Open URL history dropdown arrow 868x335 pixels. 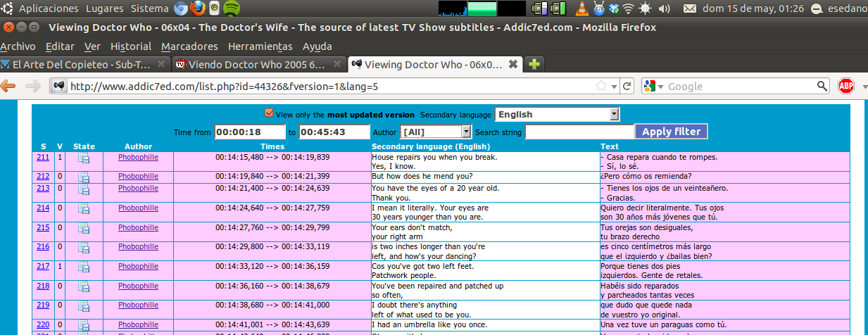point(615,86)
